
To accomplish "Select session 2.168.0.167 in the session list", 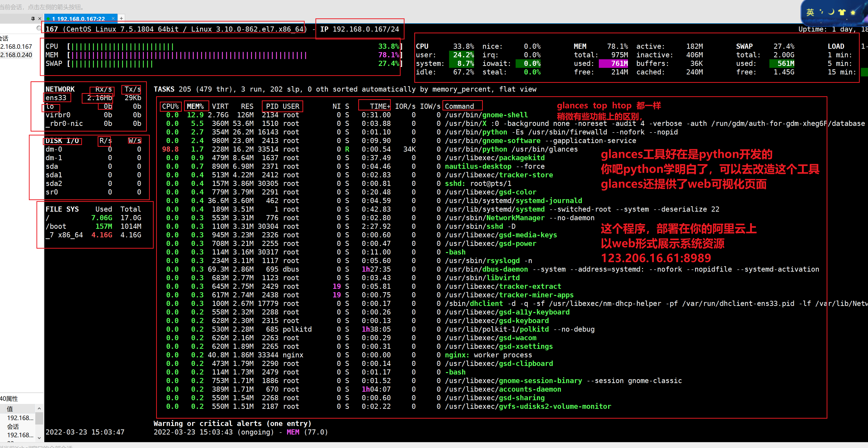I will (16, 47).
